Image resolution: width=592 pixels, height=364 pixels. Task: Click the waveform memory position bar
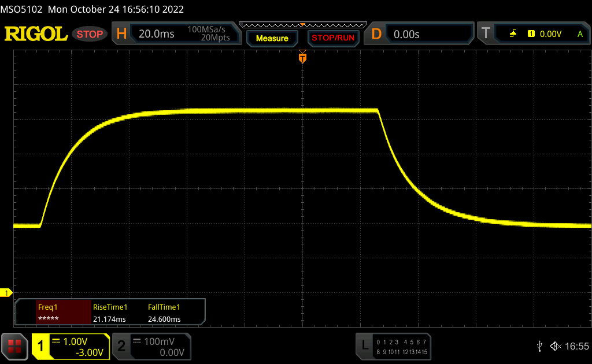[x=302, y=25]
